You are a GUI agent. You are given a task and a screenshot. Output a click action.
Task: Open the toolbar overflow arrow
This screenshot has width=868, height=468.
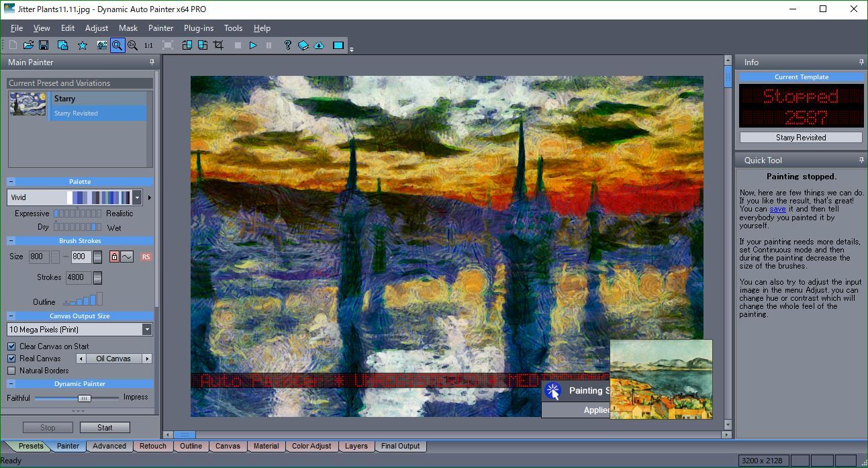[x=351, y=48]
